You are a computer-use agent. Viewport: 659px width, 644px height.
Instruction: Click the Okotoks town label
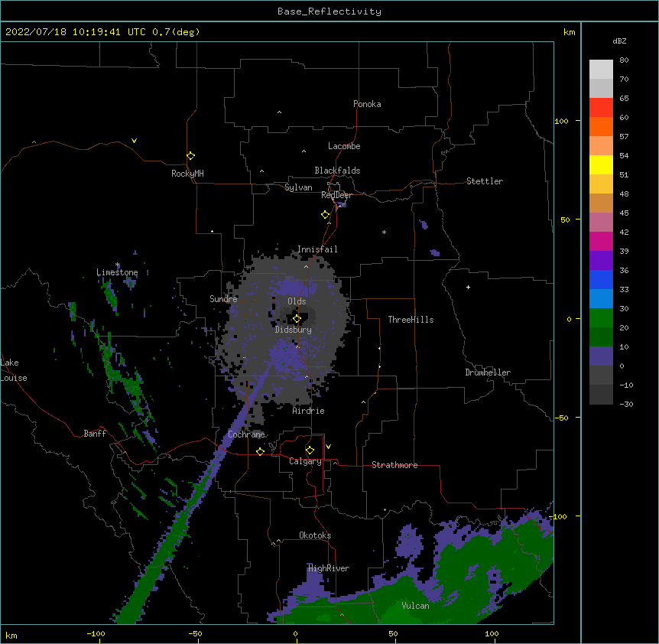click(x=315, y=535)
